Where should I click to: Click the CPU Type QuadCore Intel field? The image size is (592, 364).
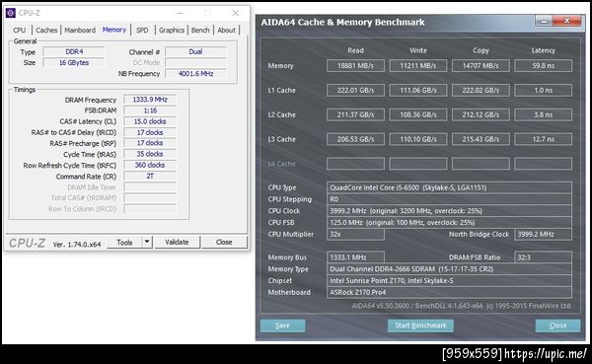click(x=449, y=187)
